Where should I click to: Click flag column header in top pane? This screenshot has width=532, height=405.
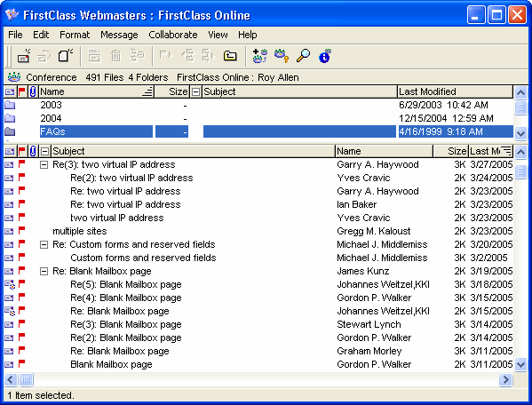(x=22, y=91)
